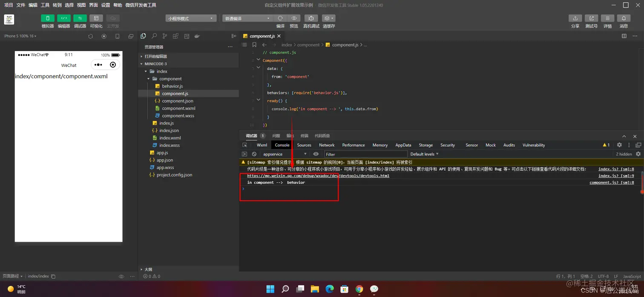Expand the 打开的编辑器 section
This screenshot has height=297, width=644.
(x=188, y=56)
